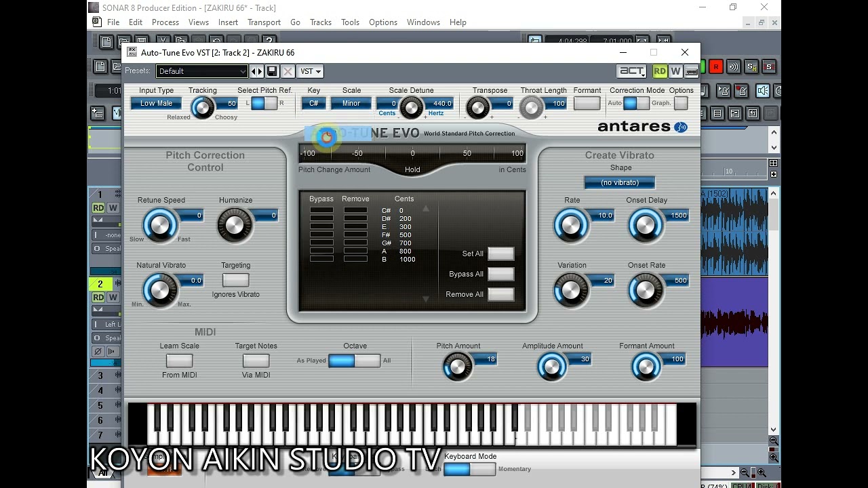Open the track 1 input selector showing none

(x=107, y=235)
